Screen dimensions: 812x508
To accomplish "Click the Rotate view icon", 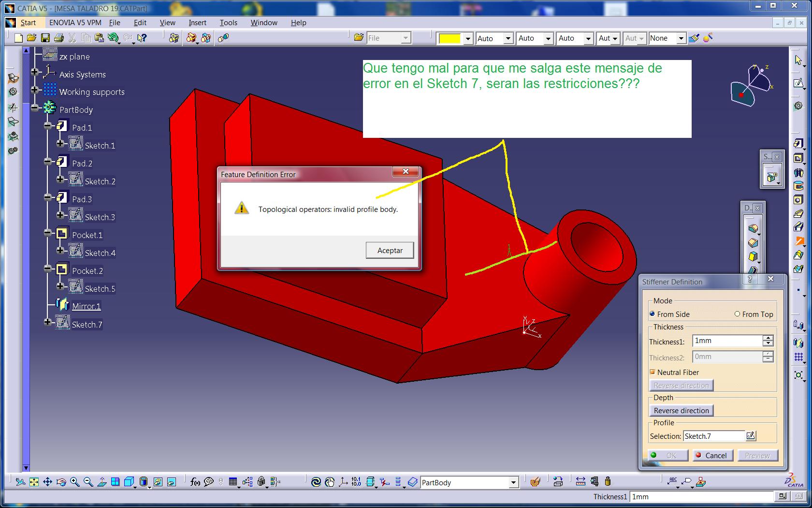I will point(61,482).
